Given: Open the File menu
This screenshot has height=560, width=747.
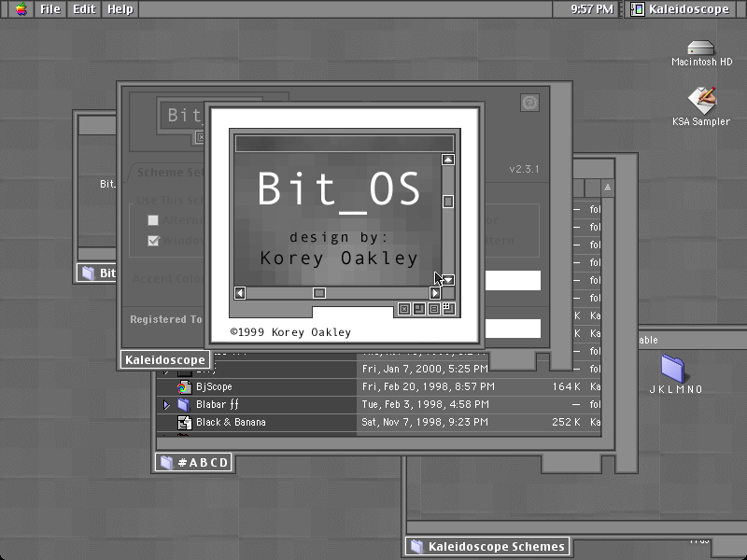Looking at the screenshot, I should coord(50,9).
